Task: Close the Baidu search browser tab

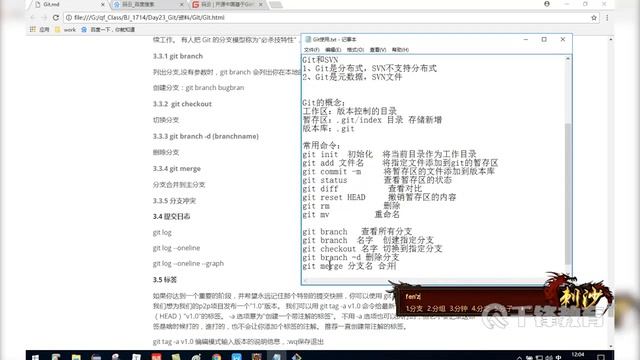Action: [182, 4]
